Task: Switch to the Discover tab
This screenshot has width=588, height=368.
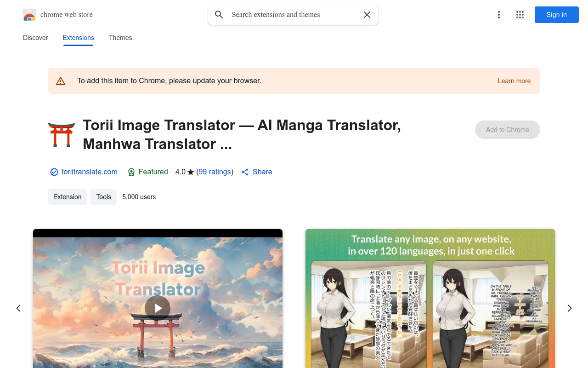Action: (35, 38)
